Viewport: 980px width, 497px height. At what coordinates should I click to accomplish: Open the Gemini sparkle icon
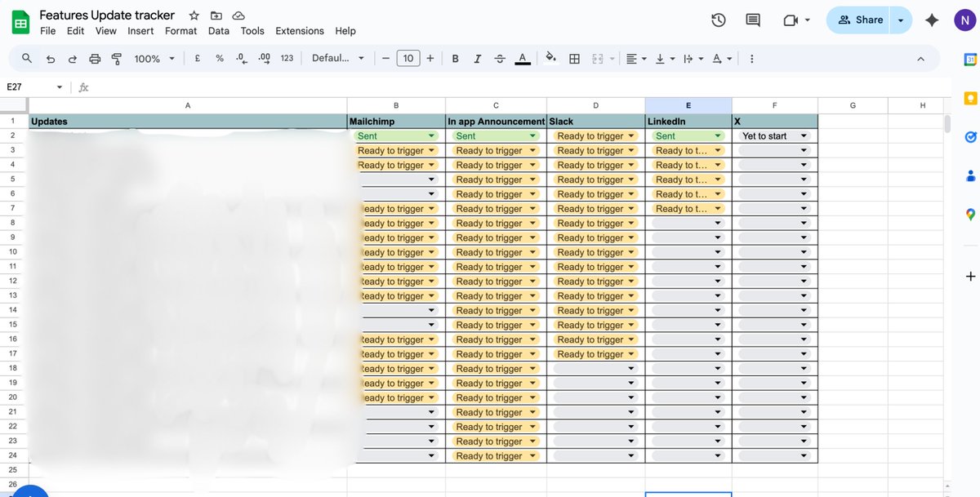pyautogui.click(x=932, y=20)
